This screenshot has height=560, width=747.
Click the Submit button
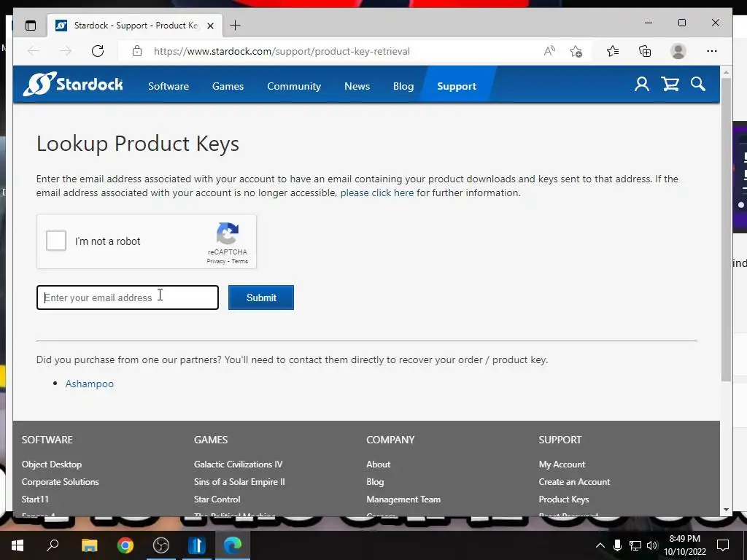(261, 297)
